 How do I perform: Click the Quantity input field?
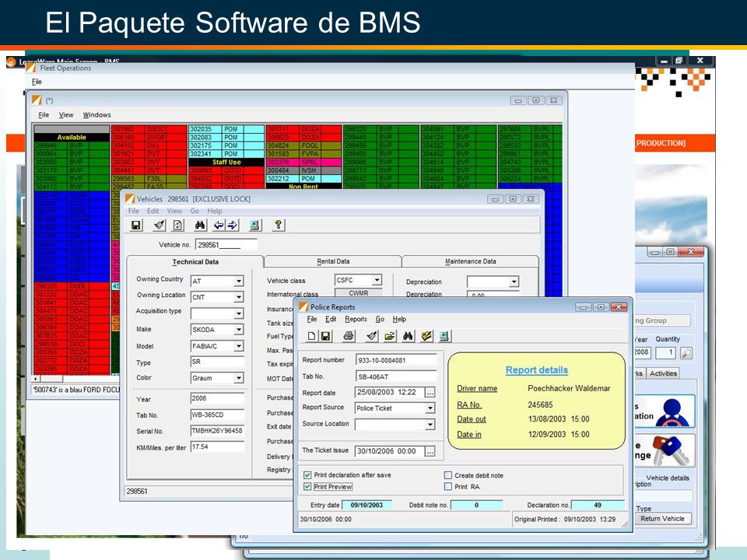click(x=665, y=353)
